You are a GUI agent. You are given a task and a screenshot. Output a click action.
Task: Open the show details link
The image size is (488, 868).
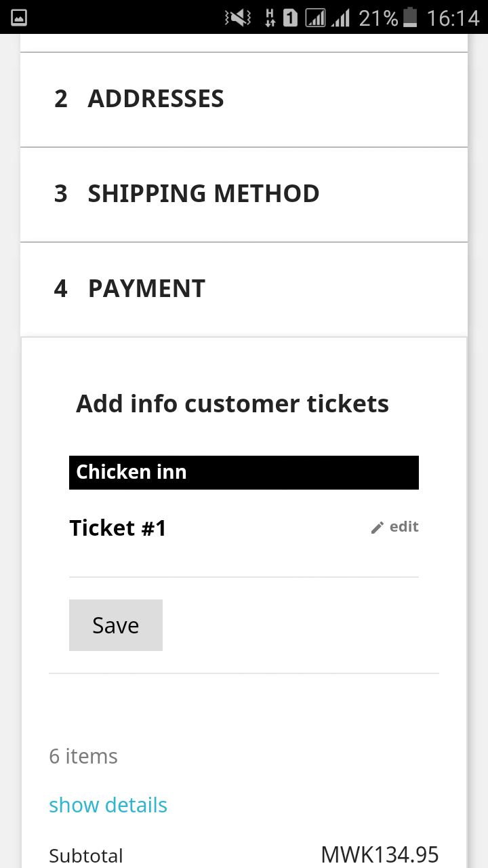pos(108,805)
